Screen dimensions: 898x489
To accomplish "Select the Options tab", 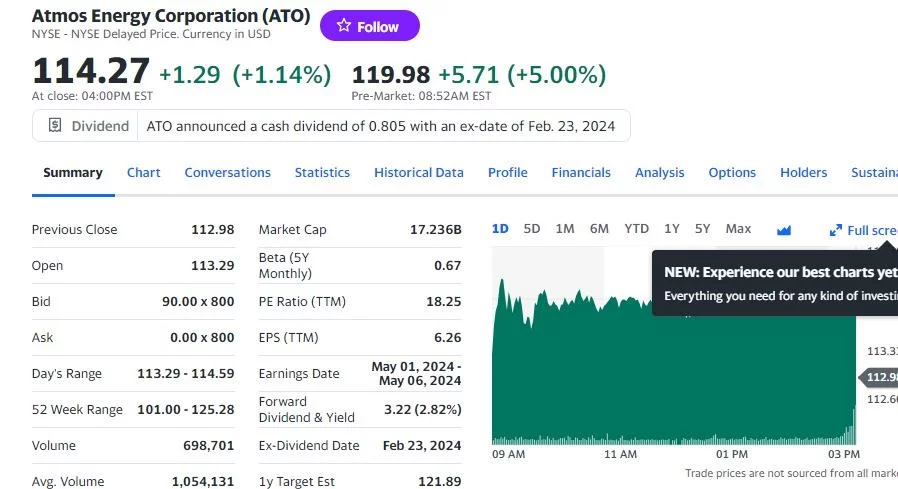I will [x=732, y=172].
